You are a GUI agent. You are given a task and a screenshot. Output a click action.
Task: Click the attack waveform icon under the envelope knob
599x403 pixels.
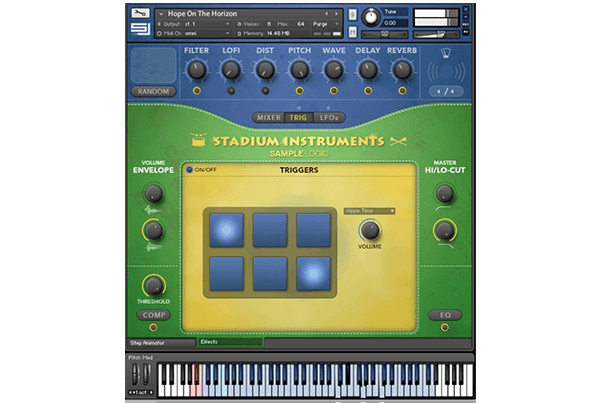pyautogui.click(x=152, y=210)
